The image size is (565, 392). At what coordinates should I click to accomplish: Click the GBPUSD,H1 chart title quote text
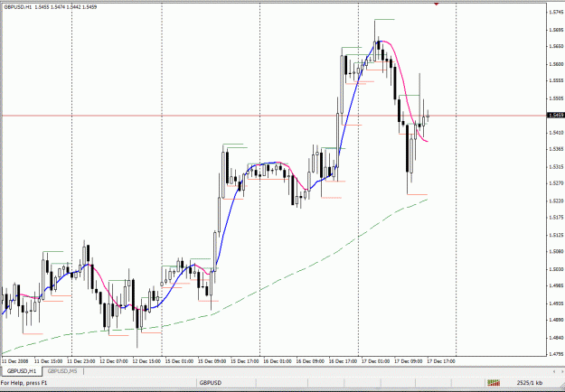[50, 7]
